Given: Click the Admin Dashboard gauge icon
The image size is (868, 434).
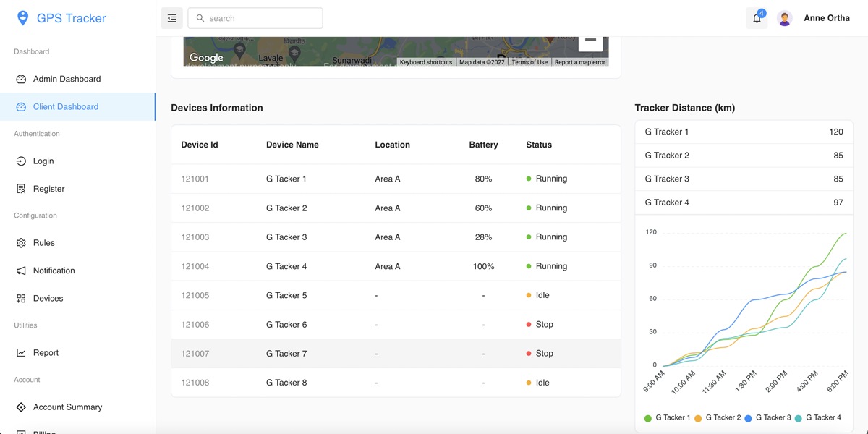Looking at the screenshot, I should coord(21,79).
